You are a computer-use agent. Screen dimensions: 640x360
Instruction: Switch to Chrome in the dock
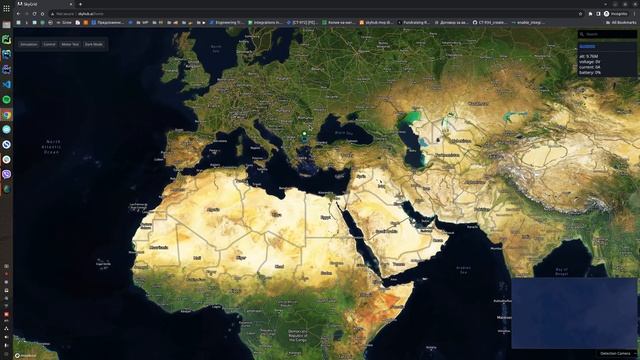coord(7,115)
